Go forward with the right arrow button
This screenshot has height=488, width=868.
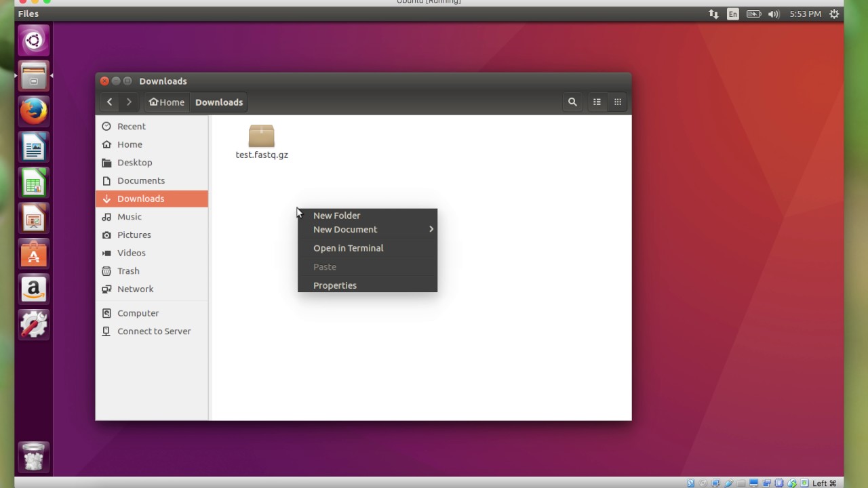[x=129, y=102]
